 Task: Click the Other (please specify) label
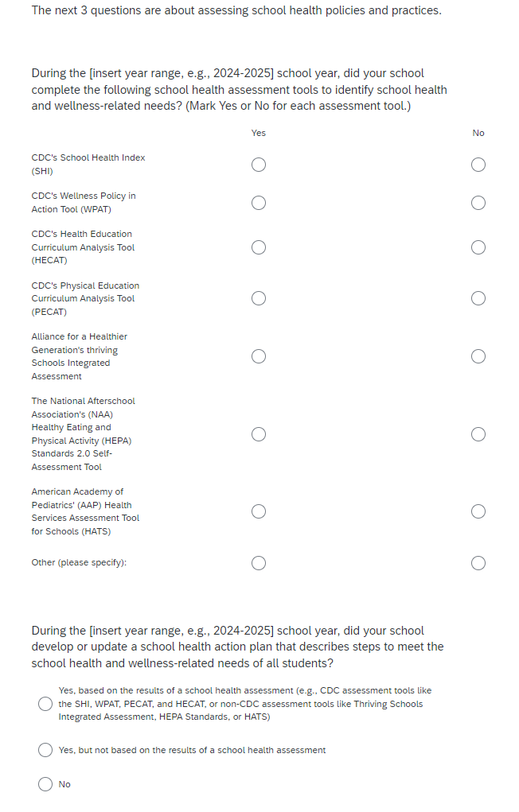click(x=79, y=563)
